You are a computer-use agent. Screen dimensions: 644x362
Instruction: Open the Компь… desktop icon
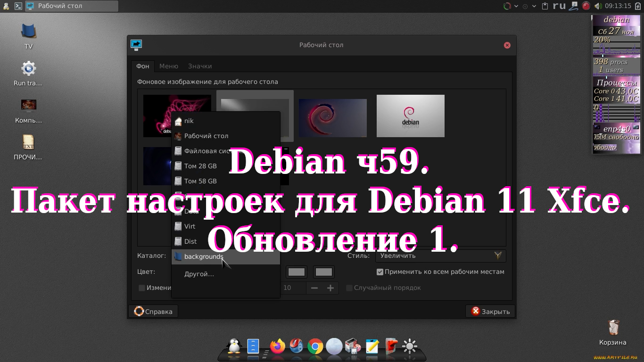click(x=28, y=111)
